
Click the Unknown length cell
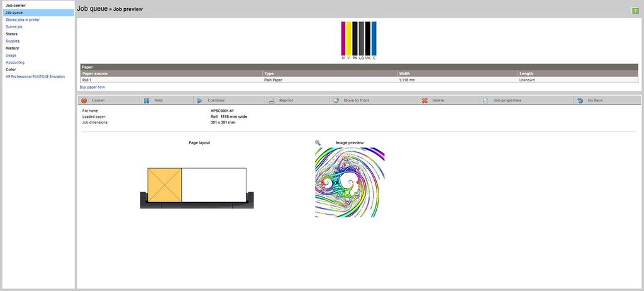coord(578,80)
